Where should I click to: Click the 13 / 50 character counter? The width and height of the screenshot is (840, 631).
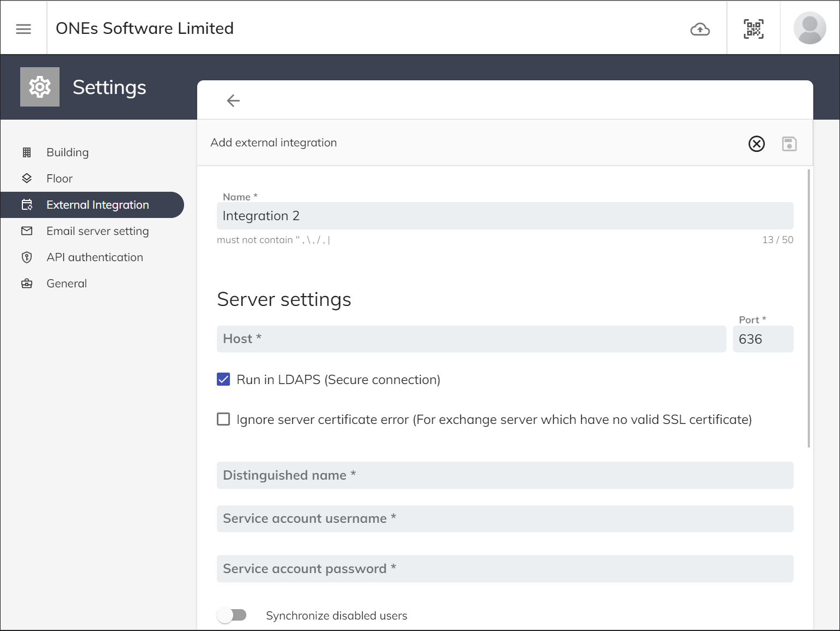(778, 240)
